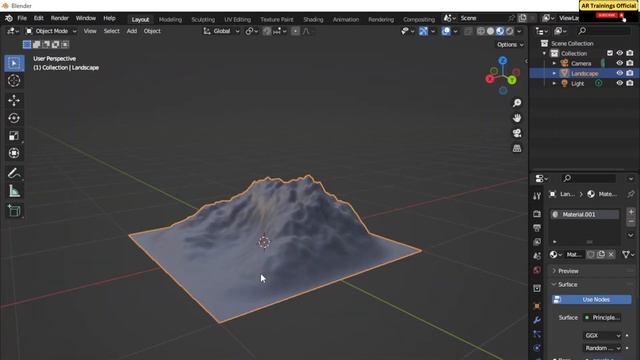Open the Modifiers wrench properties tab
The height and width of the screenshot is (360, 640).
coord(537,320)
